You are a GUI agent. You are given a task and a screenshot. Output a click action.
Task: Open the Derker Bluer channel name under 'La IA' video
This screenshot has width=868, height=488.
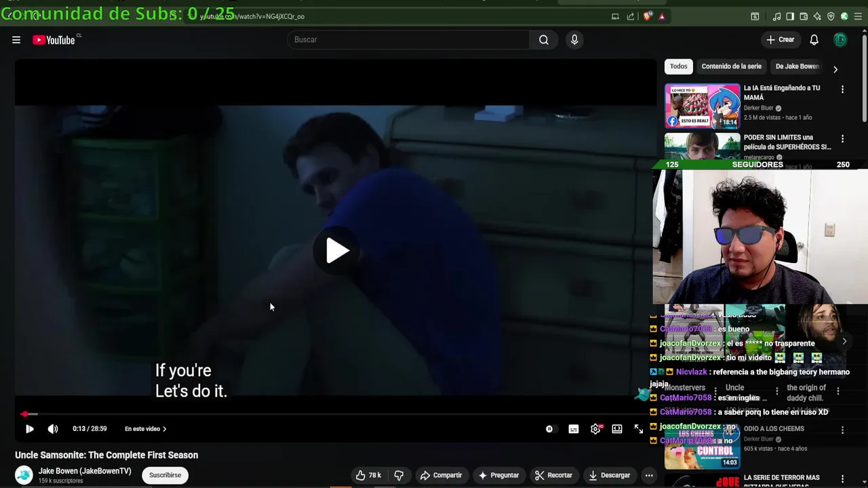(758, 108)
